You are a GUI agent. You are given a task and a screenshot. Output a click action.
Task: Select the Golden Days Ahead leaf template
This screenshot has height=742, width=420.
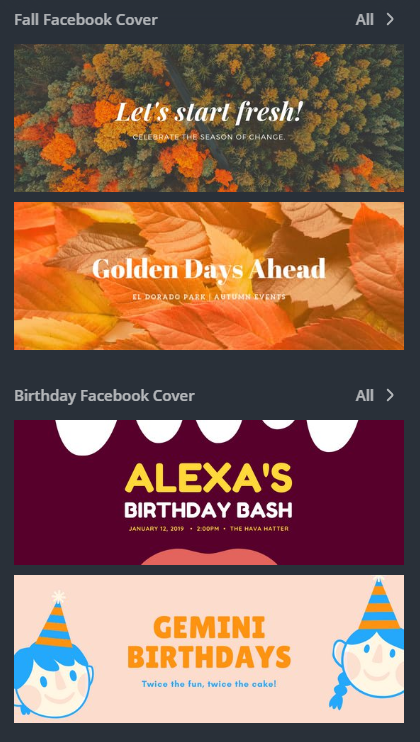point(209,276)
